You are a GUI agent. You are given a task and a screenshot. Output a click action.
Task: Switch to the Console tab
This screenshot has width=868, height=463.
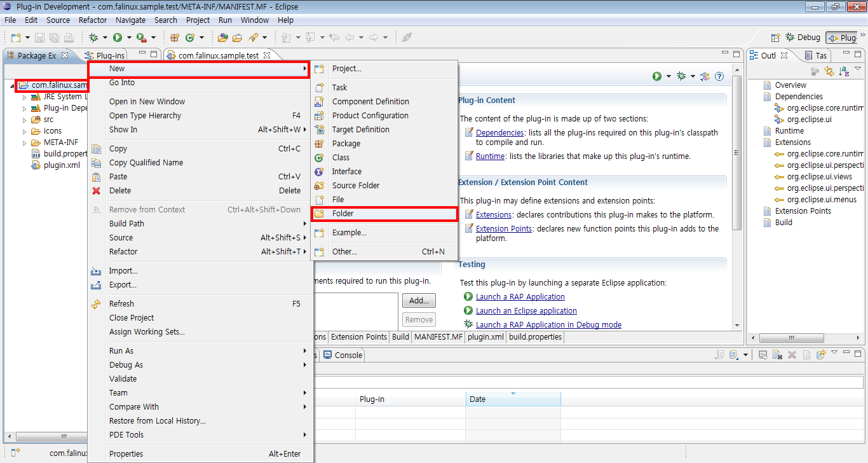pos(343,356)
